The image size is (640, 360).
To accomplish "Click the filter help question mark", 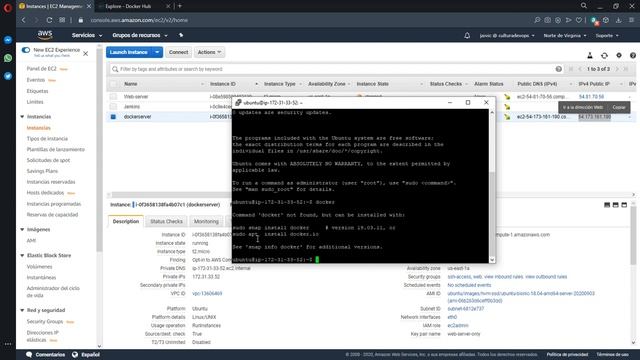I will (x=558, y=69).
